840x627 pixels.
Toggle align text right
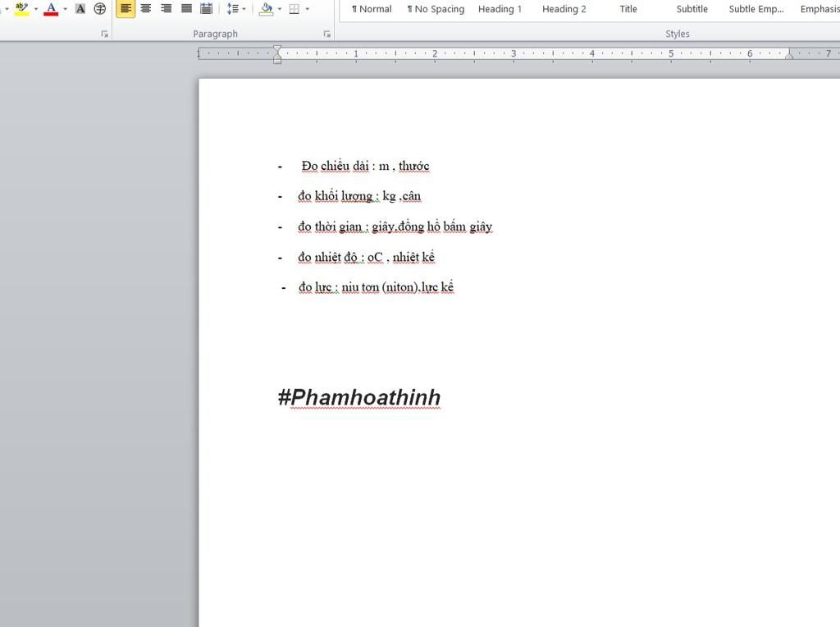tap(166, 9)
